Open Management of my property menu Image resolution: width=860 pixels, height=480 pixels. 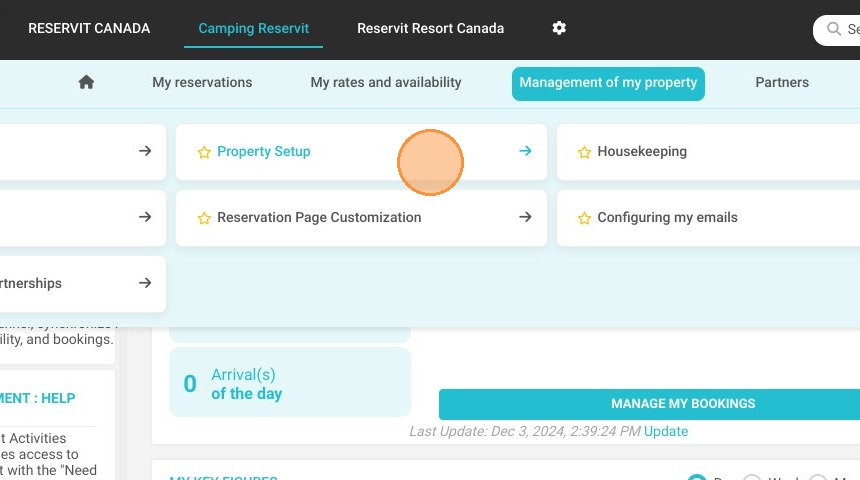click(608, 83)
